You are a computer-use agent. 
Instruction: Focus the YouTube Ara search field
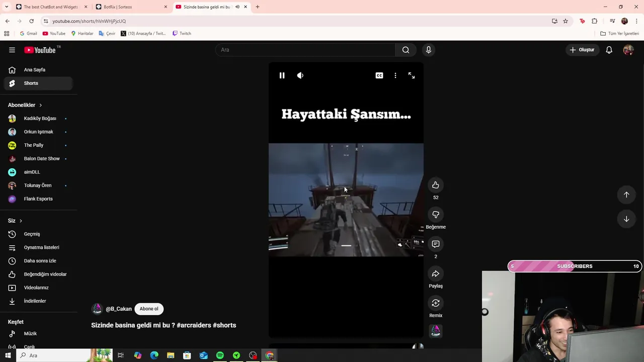(305, 50)
